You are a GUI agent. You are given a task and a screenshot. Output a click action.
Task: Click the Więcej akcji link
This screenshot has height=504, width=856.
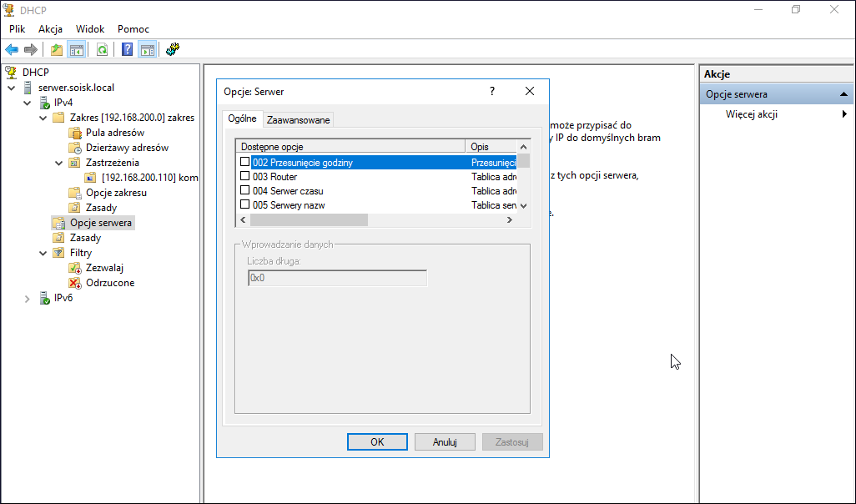[751, 114]
